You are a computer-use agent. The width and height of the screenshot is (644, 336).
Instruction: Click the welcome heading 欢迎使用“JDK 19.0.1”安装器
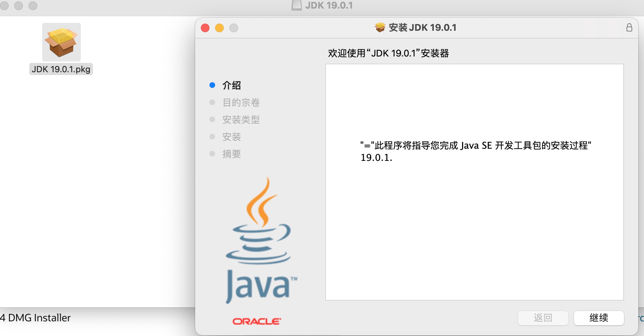[x=388, y=53]
